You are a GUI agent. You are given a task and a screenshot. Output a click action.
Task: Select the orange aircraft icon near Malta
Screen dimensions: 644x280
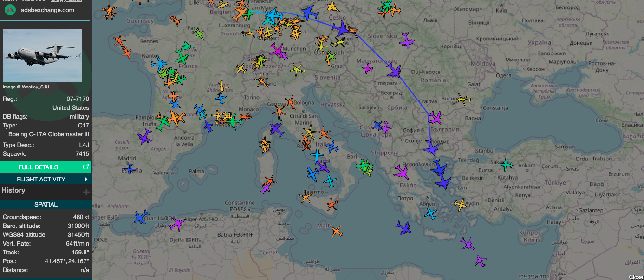(x=337, y=230)
